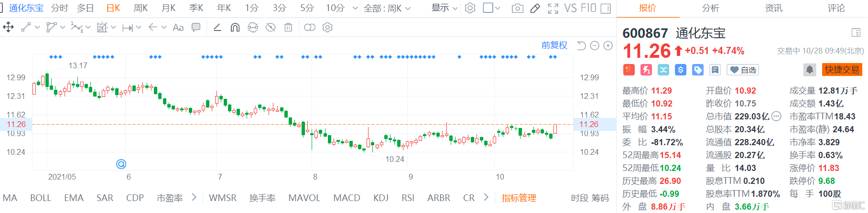Screen dimensions: 868x213
Task: Expand the polygon tool options arrow
Action: tap(63, 28)
